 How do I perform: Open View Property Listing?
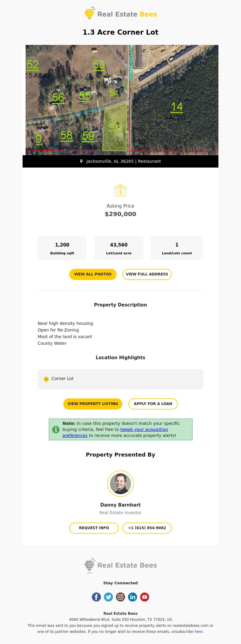[x=93, y=404]
